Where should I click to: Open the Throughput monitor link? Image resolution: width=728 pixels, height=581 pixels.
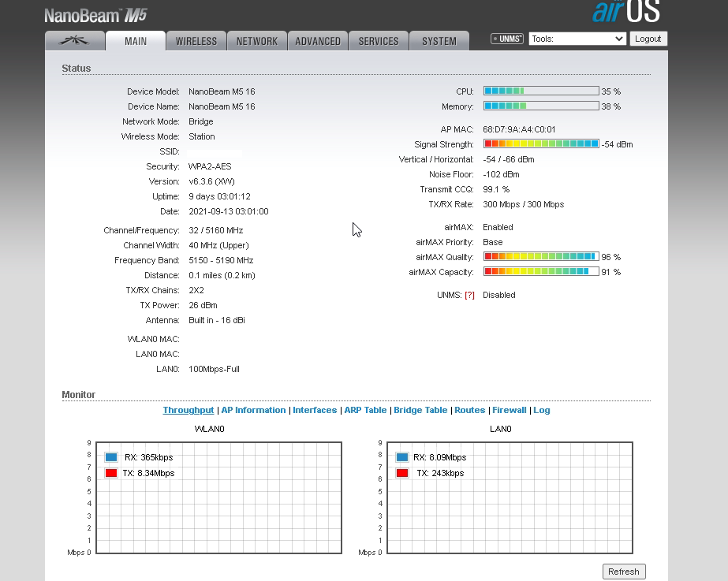(x=188, y=410)
